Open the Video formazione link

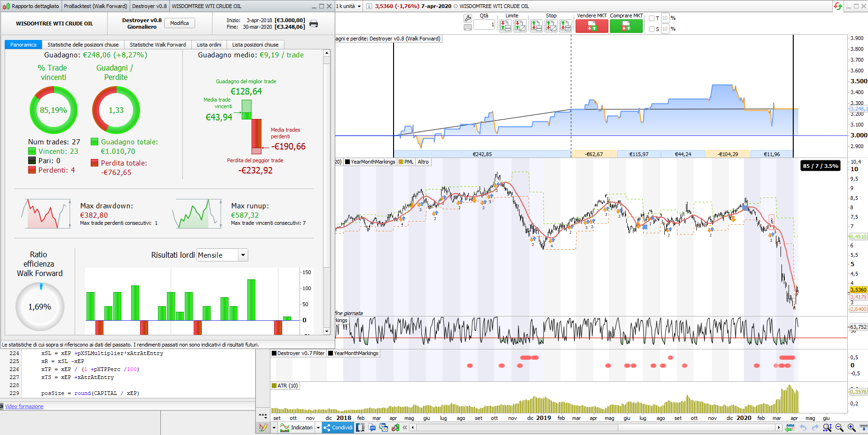pyautogui.click(x=24, y=406)
